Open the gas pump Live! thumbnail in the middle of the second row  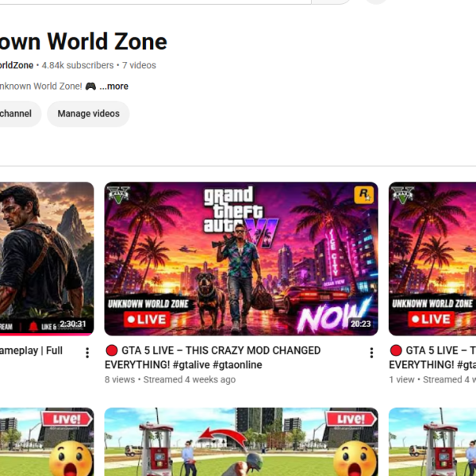241,442
